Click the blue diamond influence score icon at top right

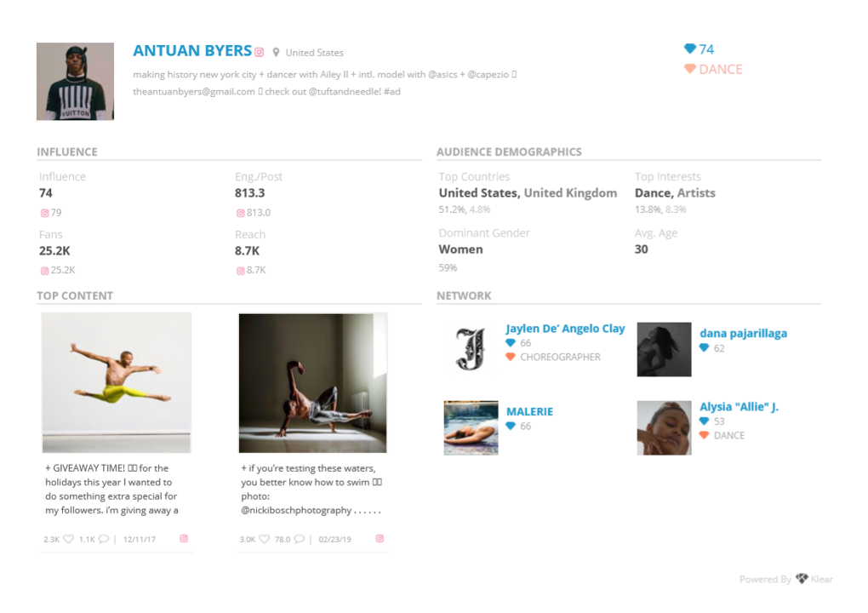(690, 49)
